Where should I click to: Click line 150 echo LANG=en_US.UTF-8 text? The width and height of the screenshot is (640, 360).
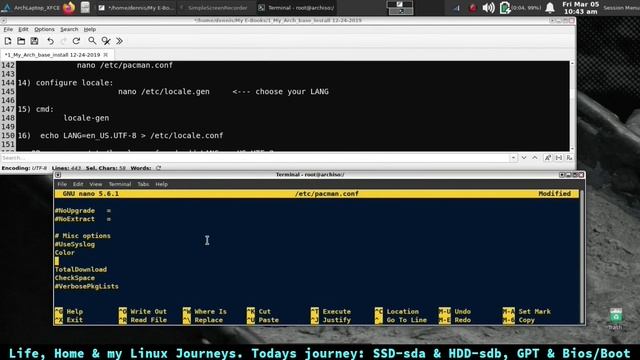[x=132, y=136]
